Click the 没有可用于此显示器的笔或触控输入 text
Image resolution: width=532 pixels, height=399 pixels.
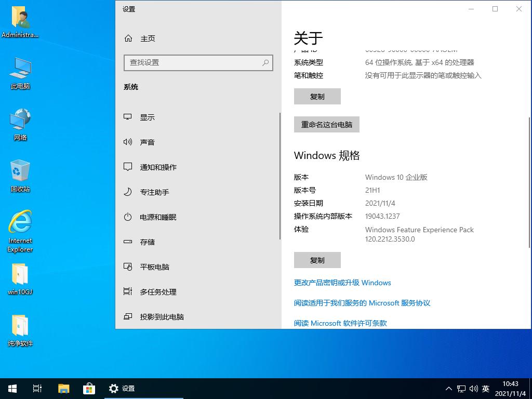click(x=423, y=75)
